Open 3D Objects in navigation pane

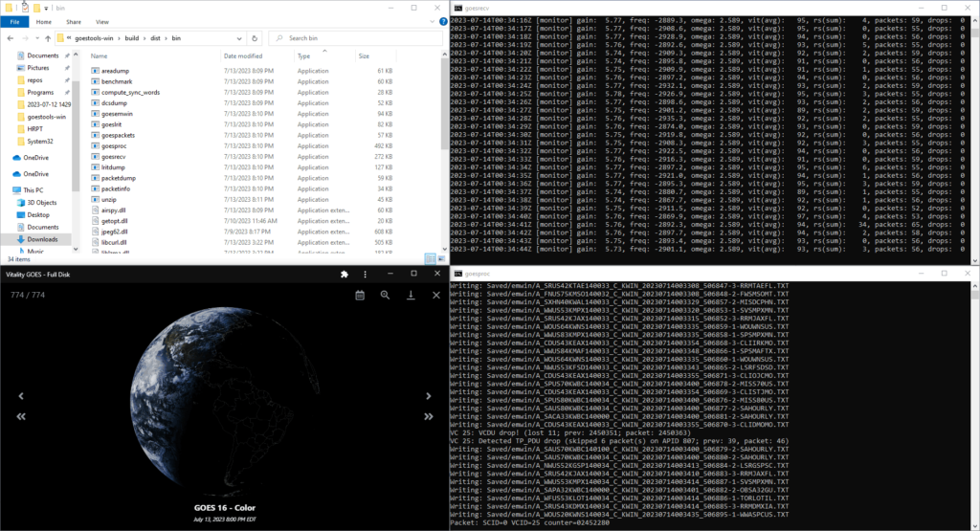[x=41, y=203]
